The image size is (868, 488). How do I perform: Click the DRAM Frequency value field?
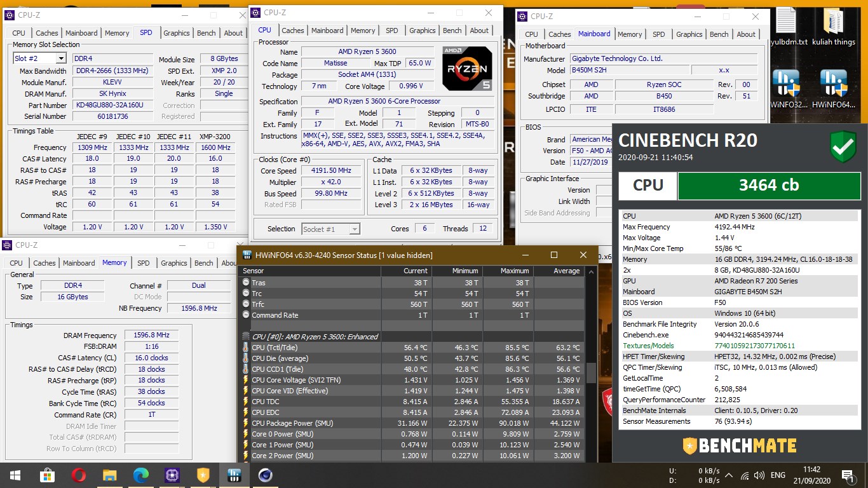[x=151, y=335]
